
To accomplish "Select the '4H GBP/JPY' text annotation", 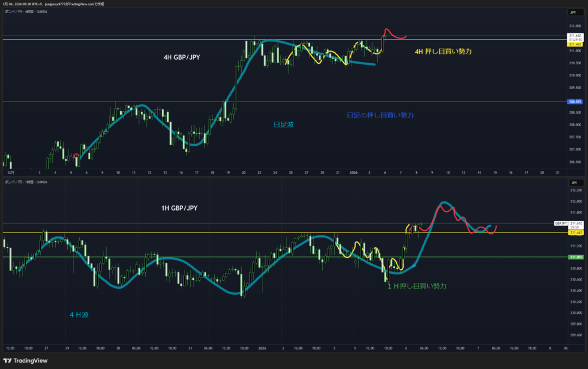I will pos(182,57).
